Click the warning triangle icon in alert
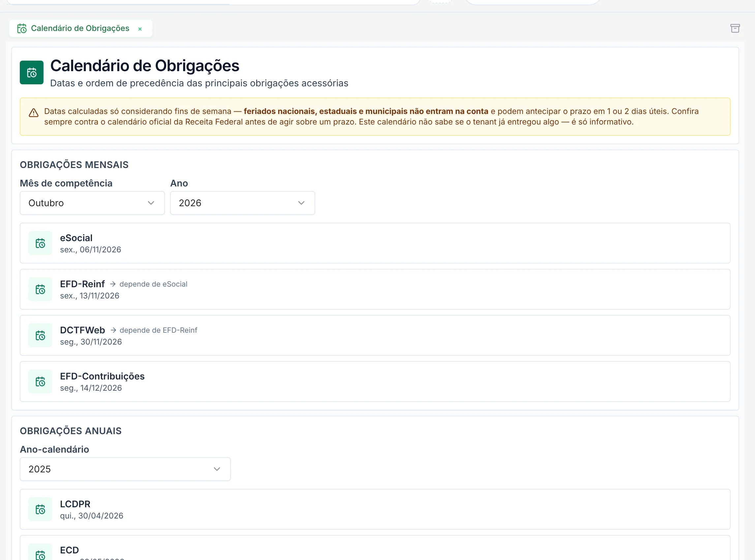The image size is (755, 560). tap(34, 113)
